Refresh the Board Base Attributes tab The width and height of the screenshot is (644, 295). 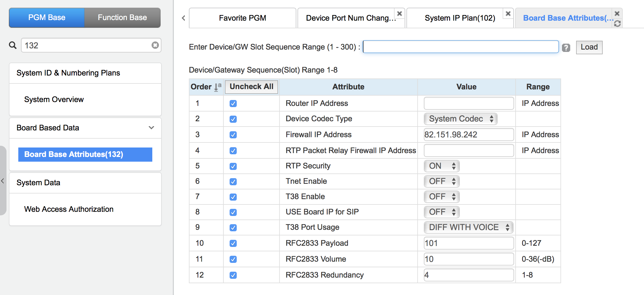(617, 24)
